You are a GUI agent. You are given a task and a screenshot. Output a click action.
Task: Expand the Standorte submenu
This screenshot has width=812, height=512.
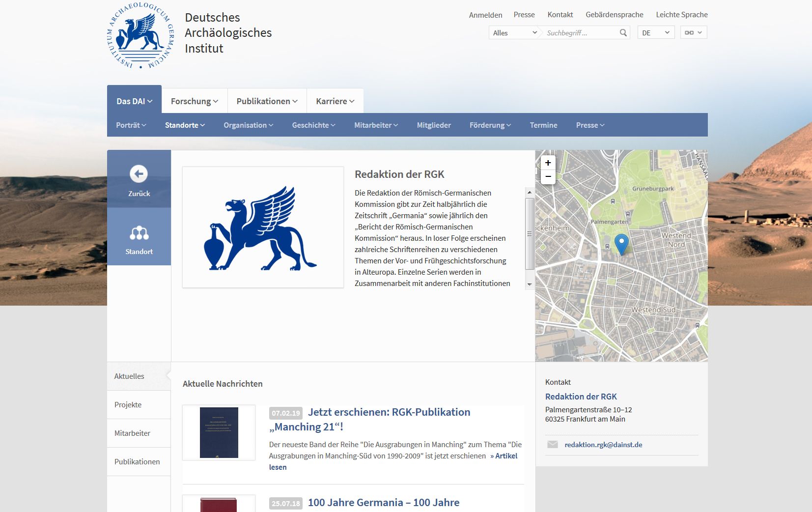pyautogui.click(x=185, y=125)
